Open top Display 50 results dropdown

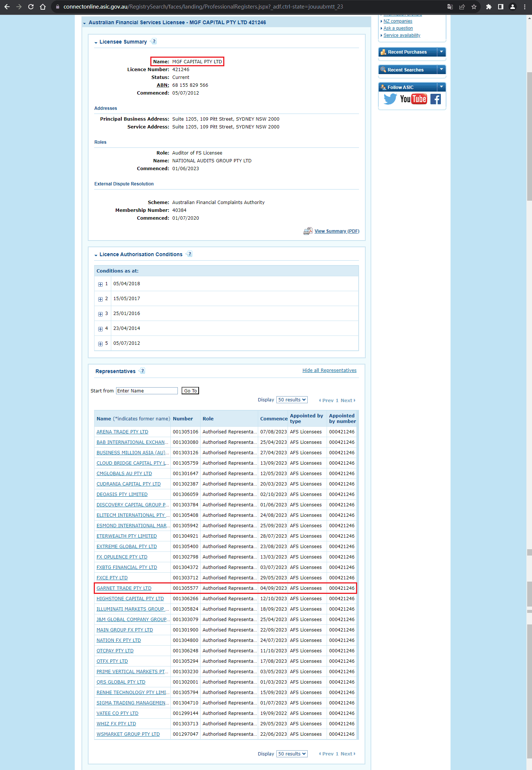292,400
